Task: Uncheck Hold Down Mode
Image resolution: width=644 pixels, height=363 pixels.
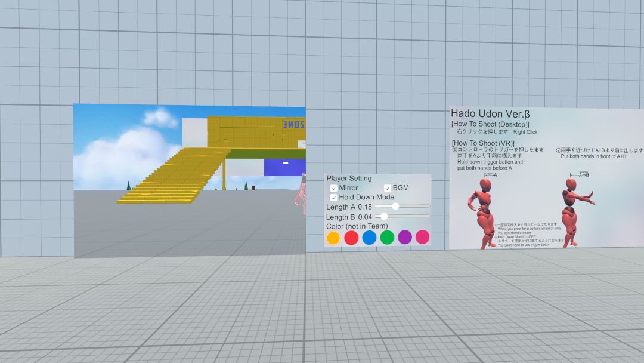Action: tap(333, 197)
